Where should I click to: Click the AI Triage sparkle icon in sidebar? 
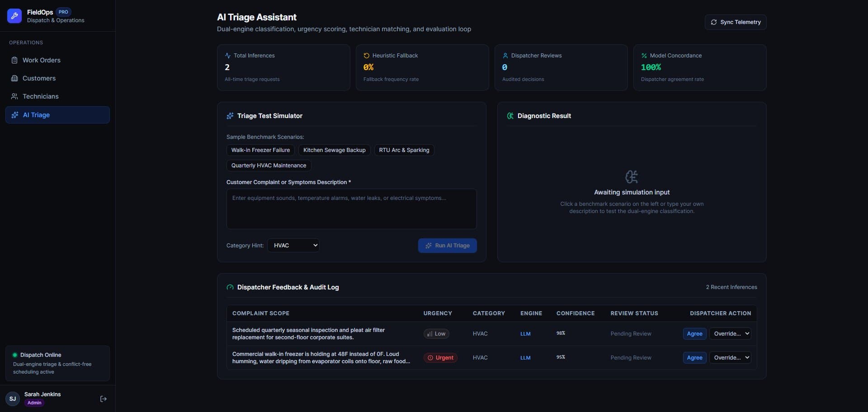(15, 115)
